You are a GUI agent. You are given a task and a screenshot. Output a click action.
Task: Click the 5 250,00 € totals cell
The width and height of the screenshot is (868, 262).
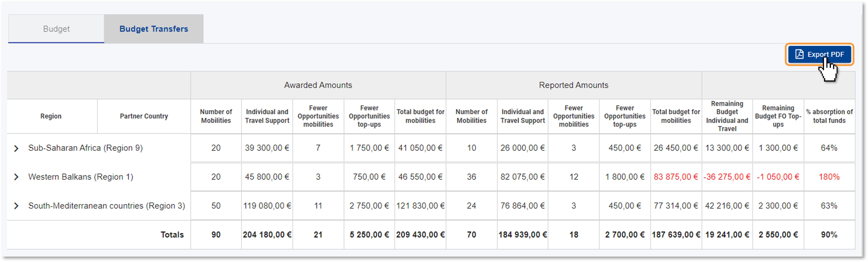coord(369,235)
